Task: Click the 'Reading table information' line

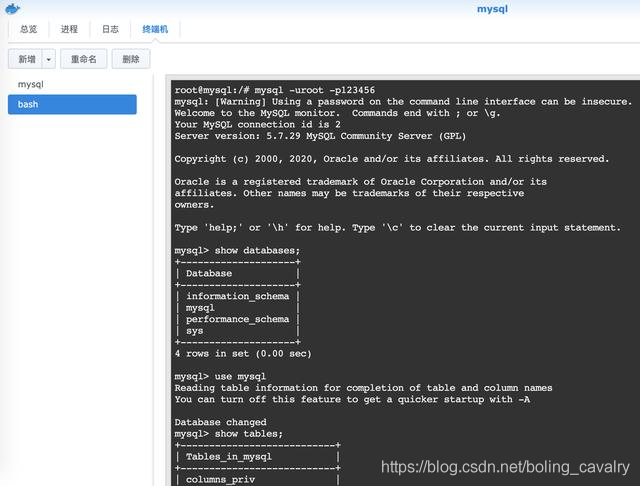Action: (x=363, y=388)
